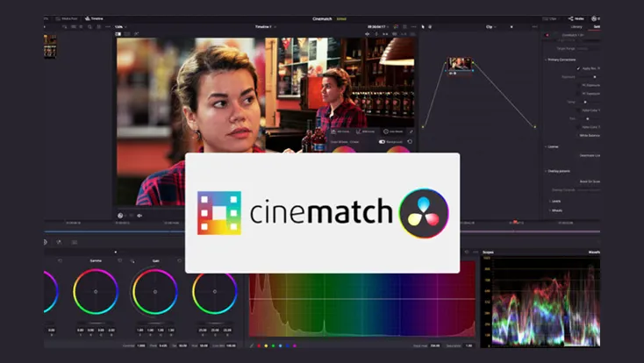Screen dimensions: 644x363
Task: Click the viewer timecode field
Action: click(x=378, y=26)
